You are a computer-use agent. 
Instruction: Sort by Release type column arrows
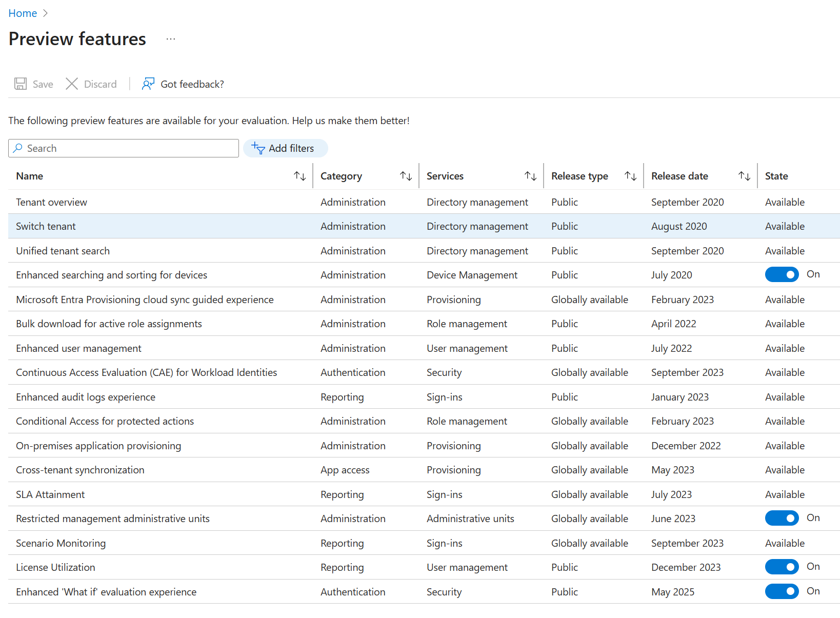631,176
